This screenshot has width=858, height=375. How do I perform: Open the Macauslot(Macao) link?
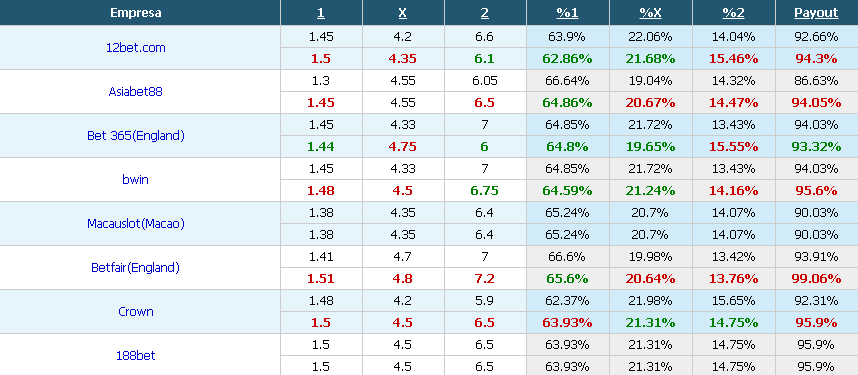[136, 223]
